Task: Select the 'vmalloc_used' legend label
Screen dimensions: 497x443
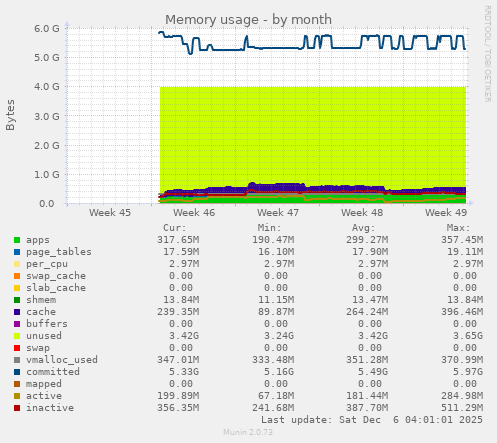Action: click(62, 360)
